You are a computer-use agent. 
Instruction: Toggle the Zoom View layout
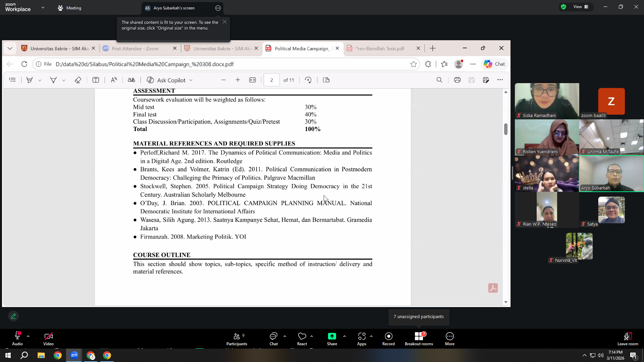(581, 7)
